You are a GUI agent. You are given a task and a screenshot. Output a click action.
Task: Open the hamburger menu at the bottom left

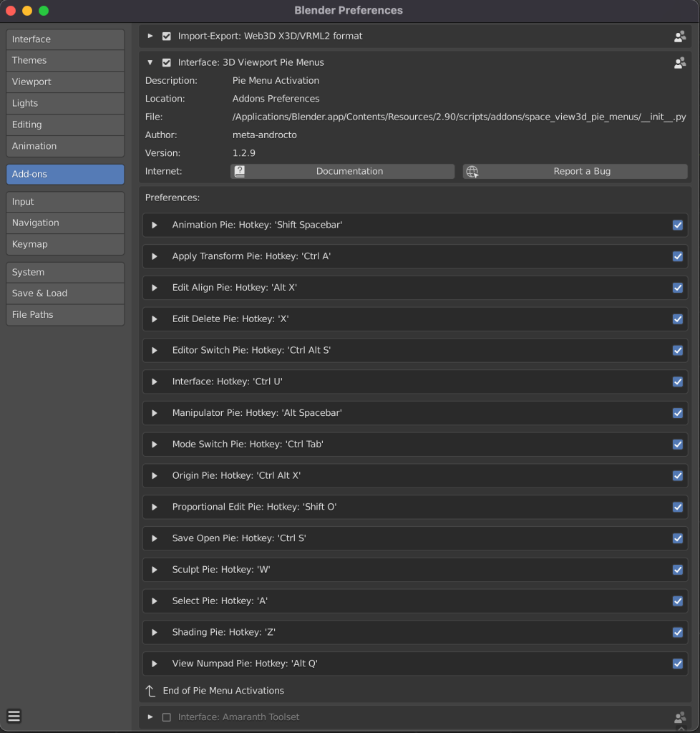[14, 716]
